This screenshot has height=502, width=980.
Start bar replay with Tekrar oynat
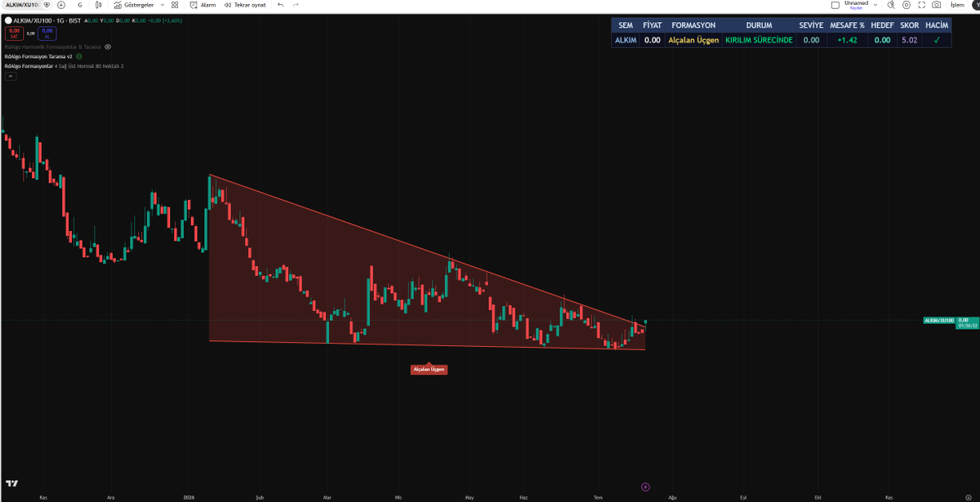point(244,5)
